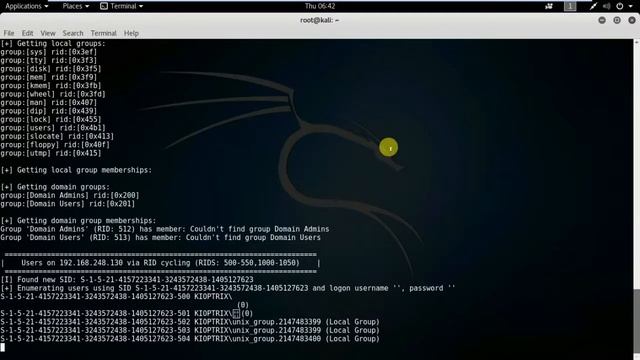
Task: Click the line 'group:[disk] rid:[0x3f5]'
Action: click(x=51, y=69)
